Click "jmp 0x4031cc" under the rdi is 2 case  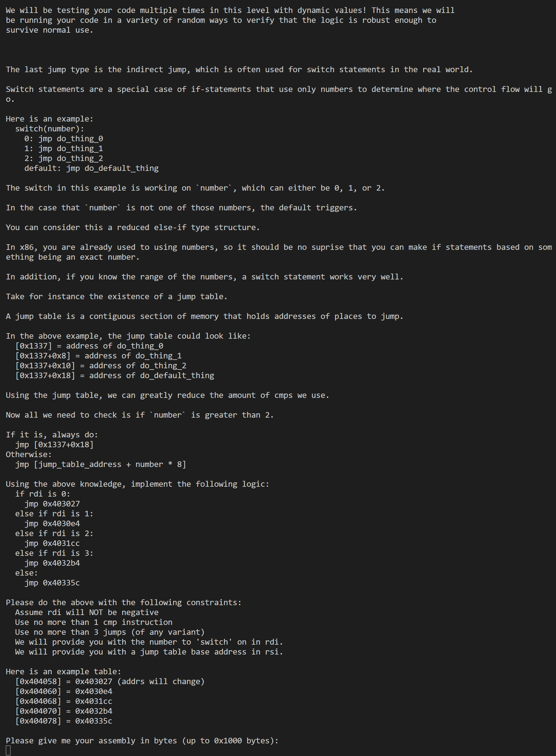click(52, 543)
